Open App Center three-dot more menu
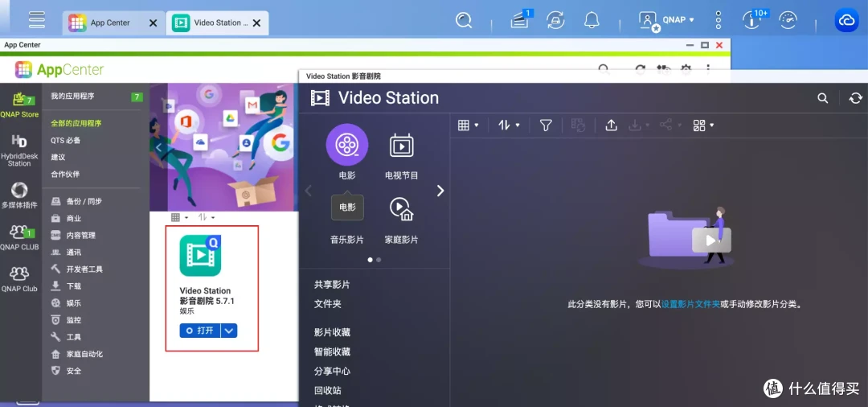 click(708, 69)
